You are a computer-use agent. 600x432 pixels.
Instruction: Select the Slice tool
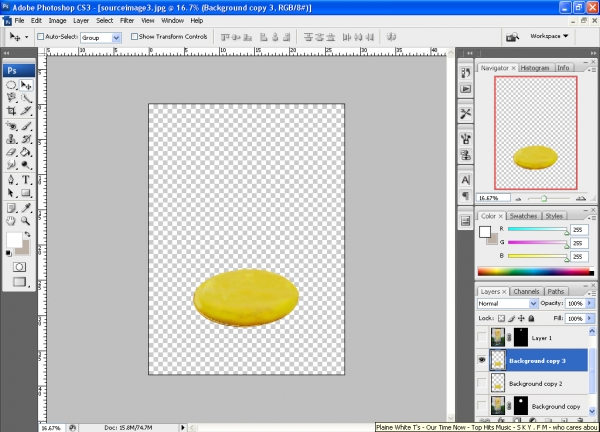[26, 111]
